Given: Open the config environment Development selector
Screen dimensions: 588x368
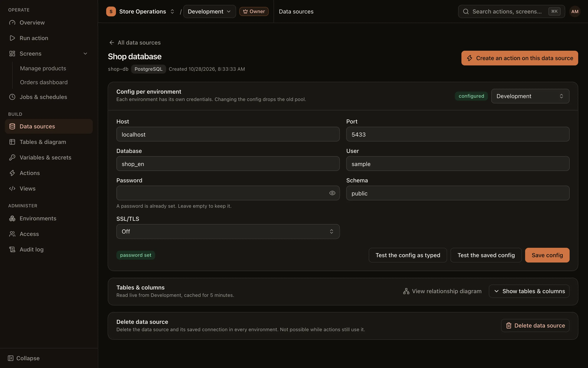Looking at the screenshot, I should (x=530, y=96).
